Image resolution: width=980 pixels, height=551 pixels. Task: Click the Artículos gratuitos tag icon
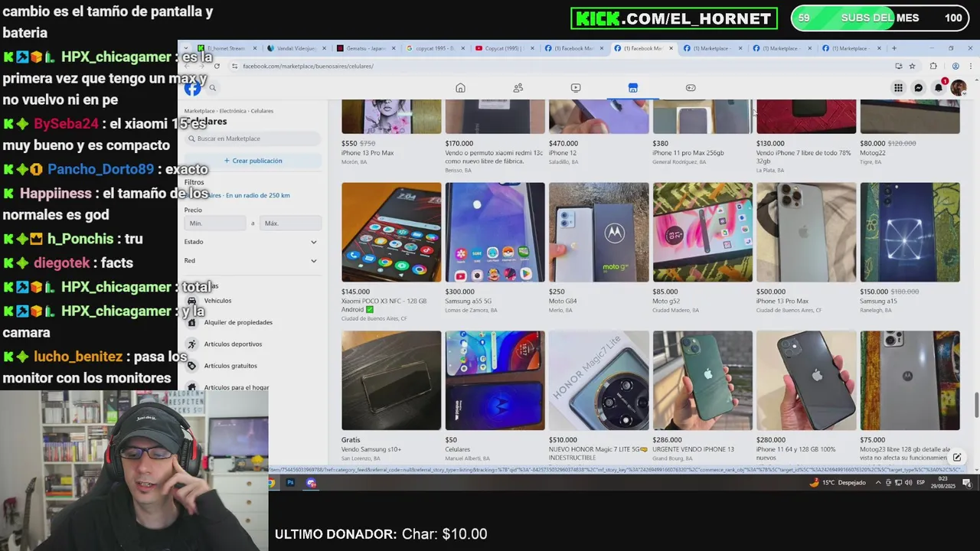click(191, 366)
